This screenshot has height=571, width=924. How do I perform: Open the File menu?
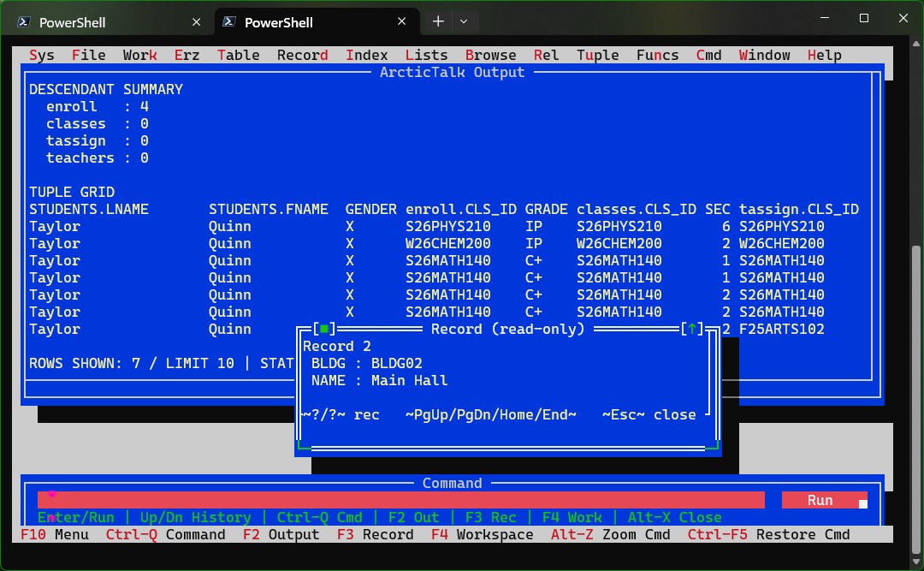(x=88, y=56)
